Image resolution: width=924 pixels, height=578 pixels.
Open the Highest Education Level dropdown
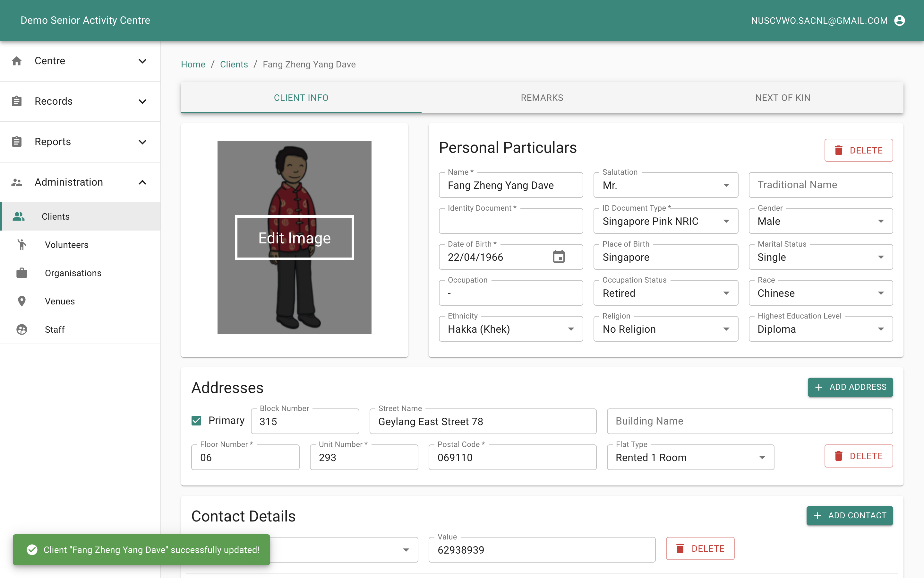(821, 329)
